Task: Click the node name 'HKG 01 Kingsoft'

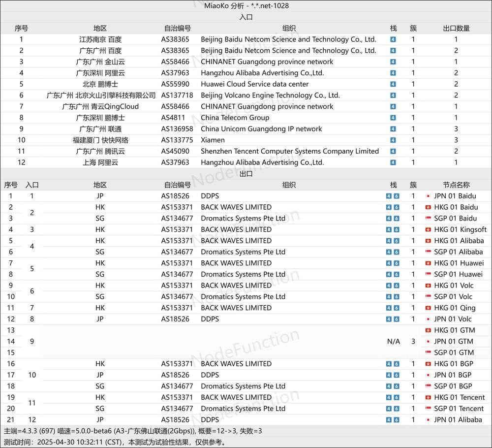Action: click(x=461, y=229)
